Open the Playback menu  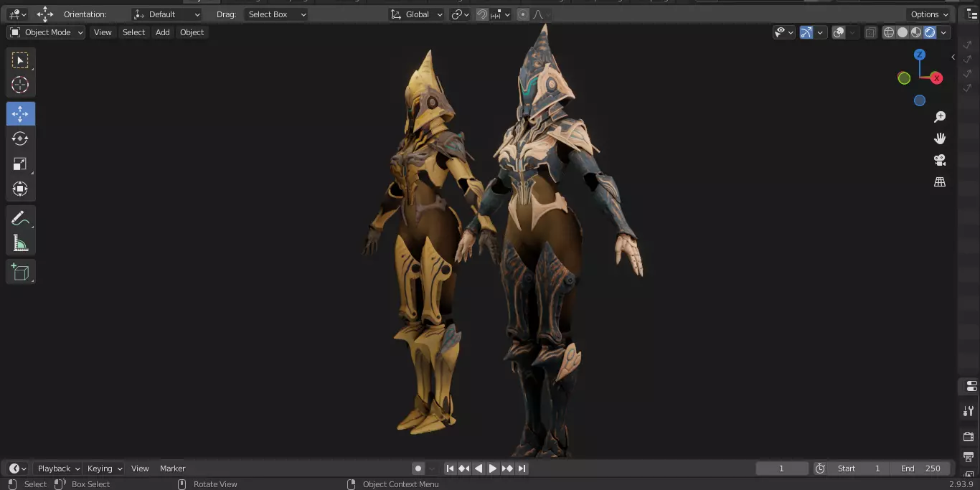coord(58,468)
